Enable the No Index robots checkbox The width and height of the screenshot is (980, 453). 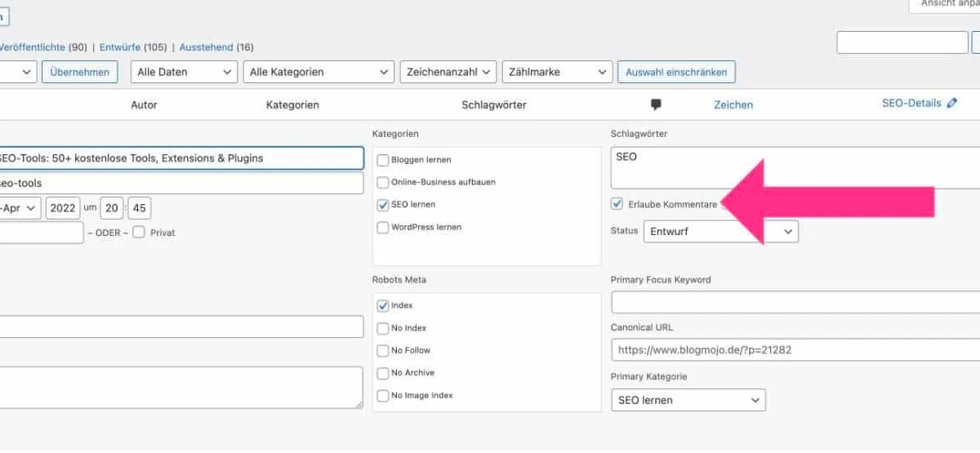click(x=383, y=328)
